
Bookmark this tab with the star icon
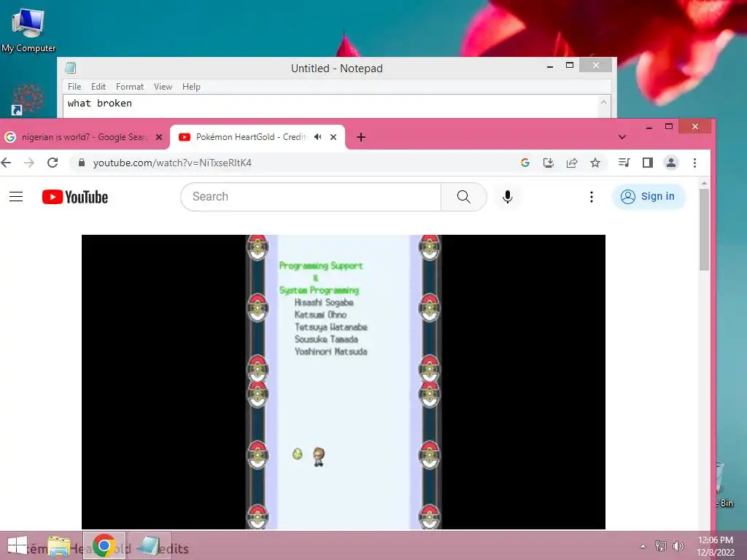(x=595, y=163)
